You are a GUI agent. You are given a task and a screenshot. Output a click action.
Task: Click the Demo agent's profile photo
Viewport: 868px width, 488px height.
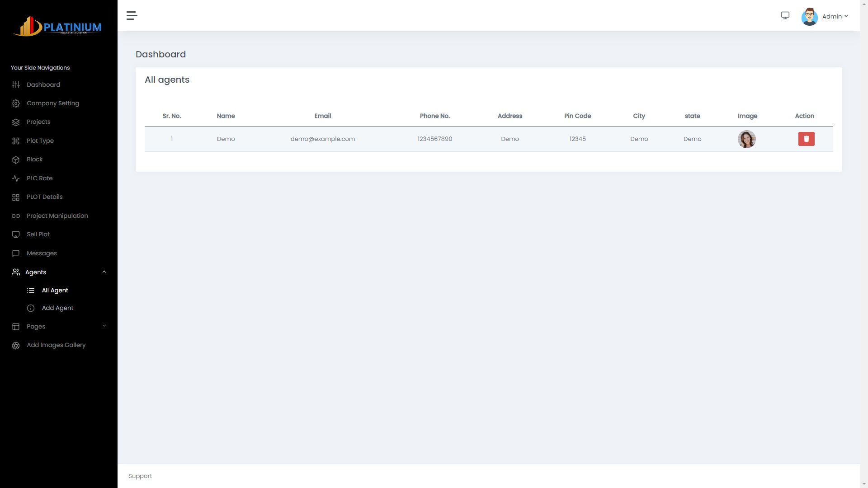pyautogui.click(x=746, y=139)
